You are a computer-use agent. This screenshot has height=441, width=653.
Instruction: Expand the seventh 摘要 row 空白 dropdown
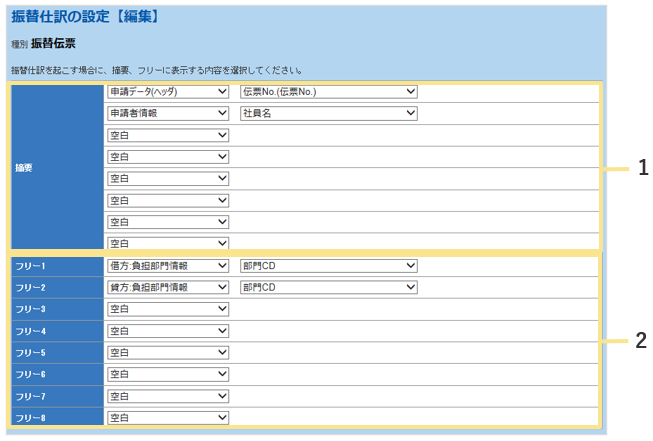168,221
